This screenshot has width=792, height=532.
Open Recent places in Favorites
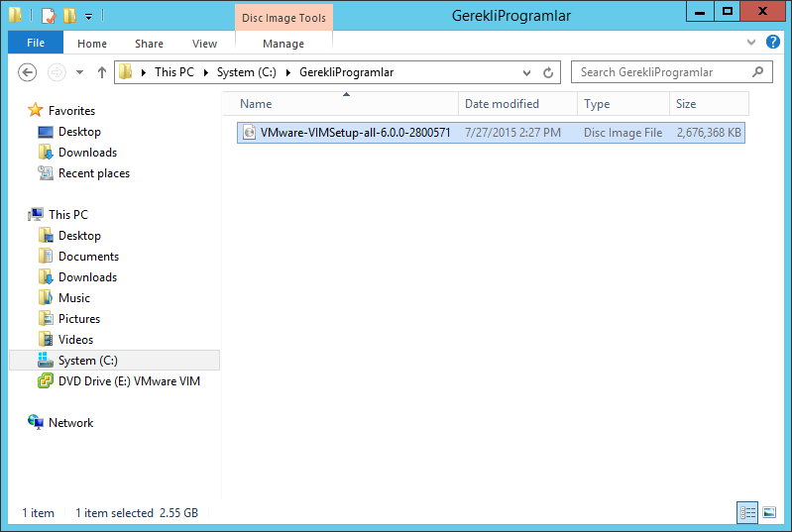[94, 173]
